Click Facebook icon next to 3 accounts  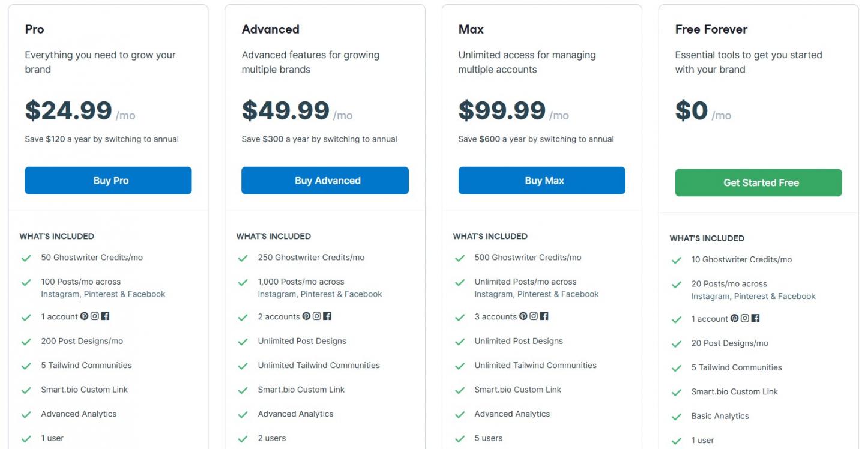pyautogui.click(x=544, y=316)
